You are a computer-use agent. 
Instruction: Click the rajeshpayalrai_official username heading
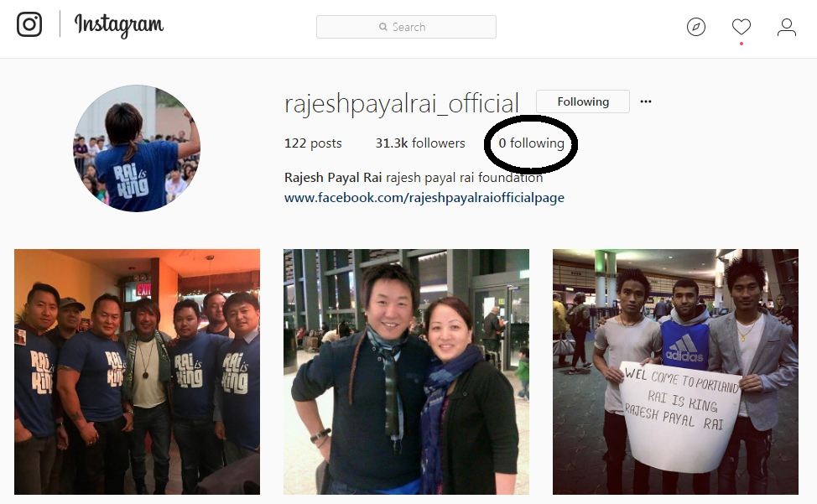click(401, 103)
